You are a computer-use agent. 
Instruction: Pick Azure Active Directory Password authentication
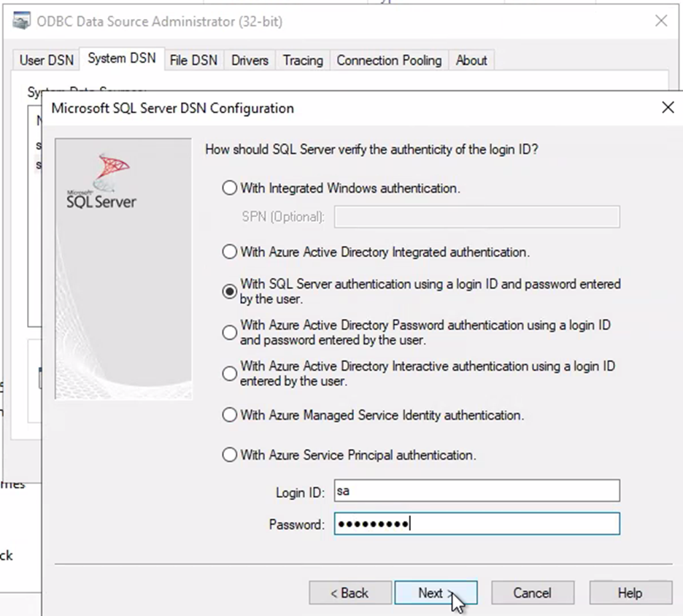pyautogui.click(x=229, y=332)
